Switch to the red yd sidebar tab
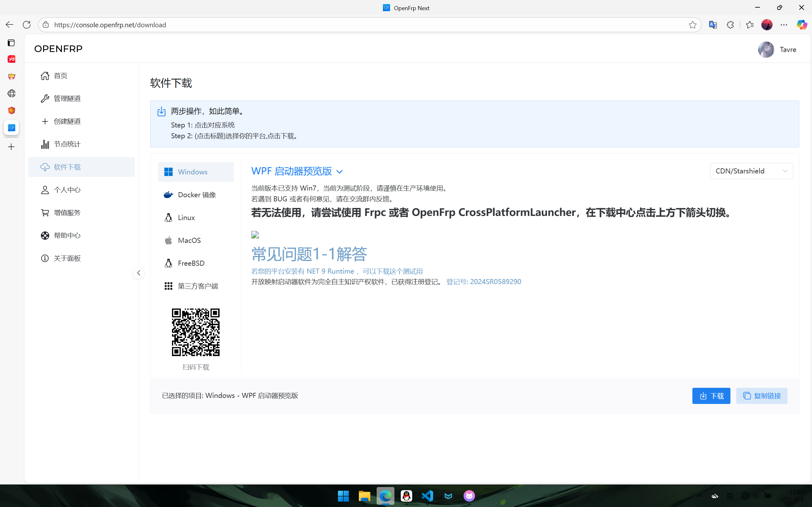 point(11,59)
